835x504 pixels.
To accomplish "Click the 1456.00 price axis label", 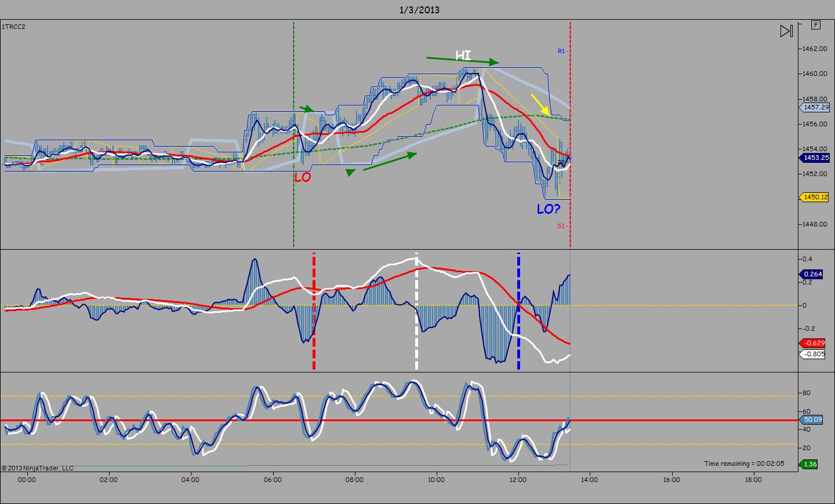I will [x=815, y=124].
